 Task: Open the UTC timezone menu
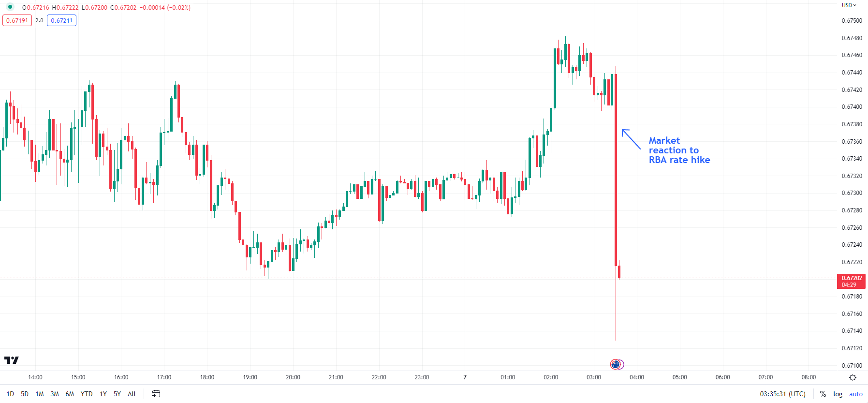click(782, 394)
